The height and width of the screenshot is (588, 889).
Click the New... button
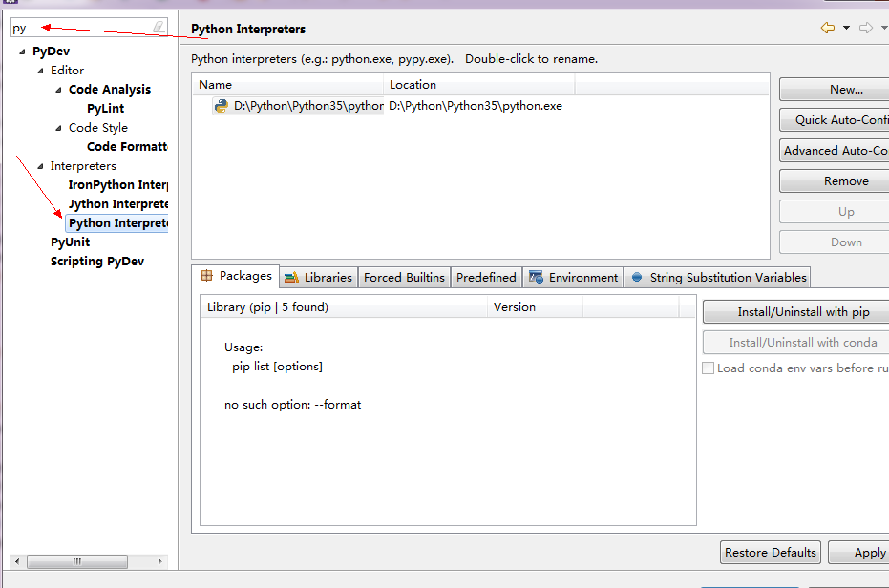click(x=834, y=90)
